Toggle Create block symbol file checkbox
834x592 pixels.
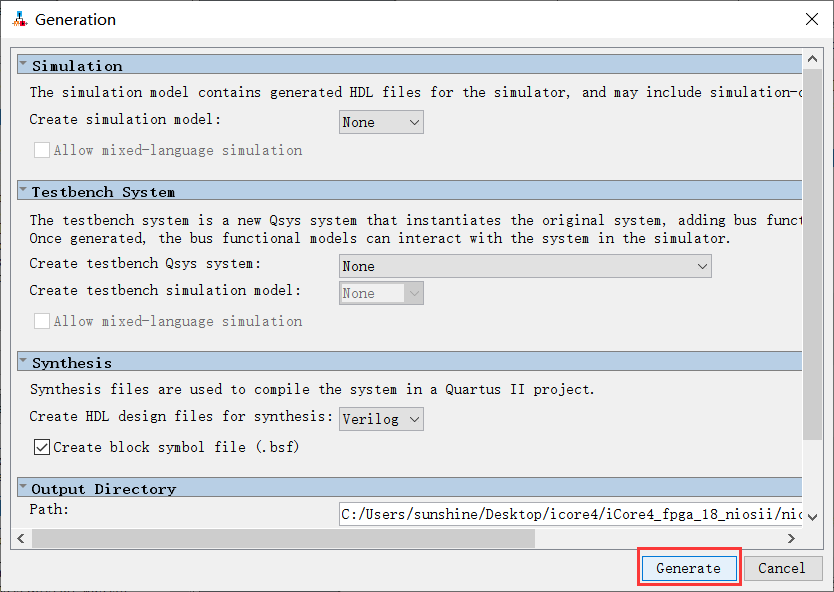tap(42, 447)
